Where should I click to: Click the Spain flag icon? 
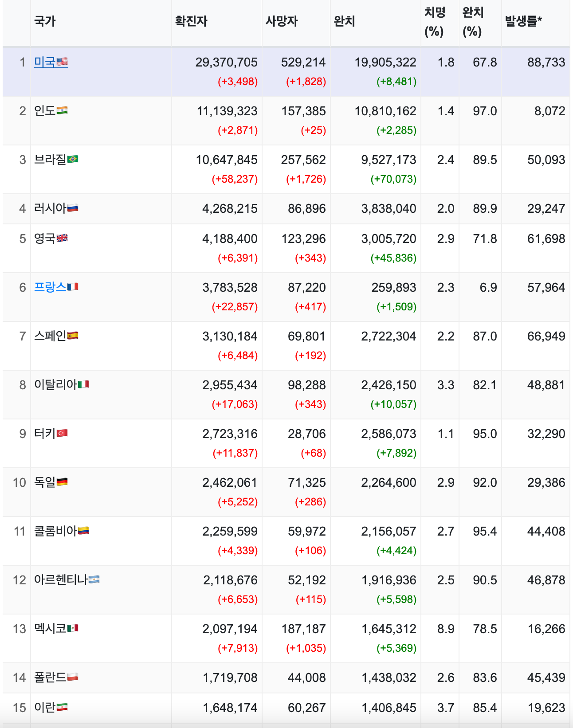click(x=73, y=336)
